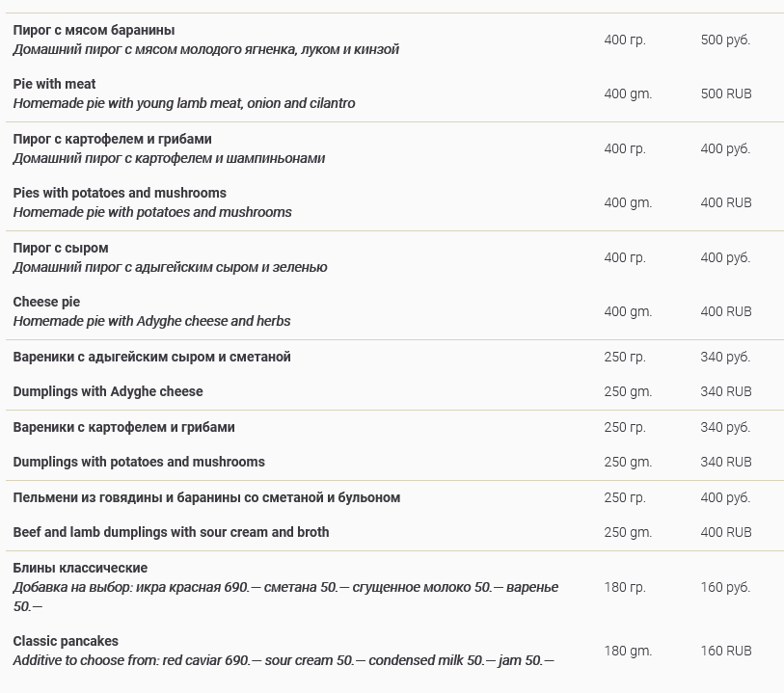Select the "Classic pancakes" title
This screenshot has height=693, width=784.
(x=66, y=641)
